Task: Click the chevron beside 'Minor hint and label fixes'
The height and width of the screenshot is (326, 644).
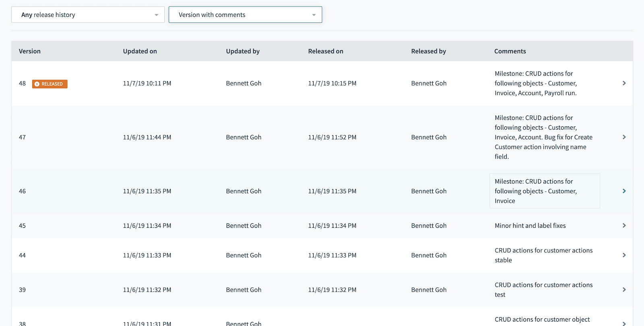Action: 624,226
